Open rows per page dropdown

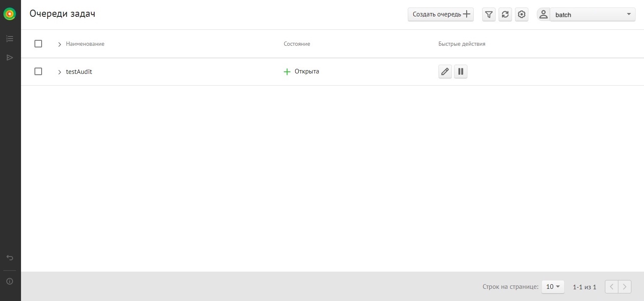[x=553, y=287]
